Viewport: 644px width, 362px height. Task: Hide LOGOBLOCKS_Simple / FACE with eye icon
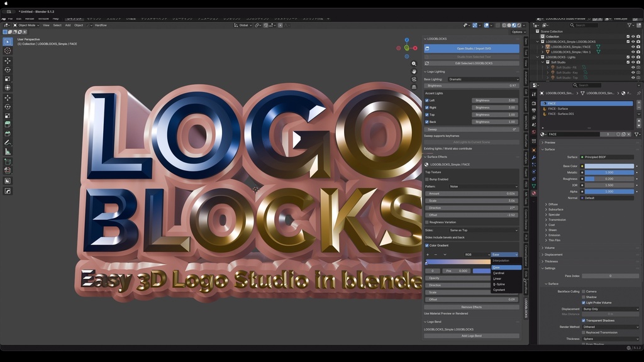coord(633,47)
